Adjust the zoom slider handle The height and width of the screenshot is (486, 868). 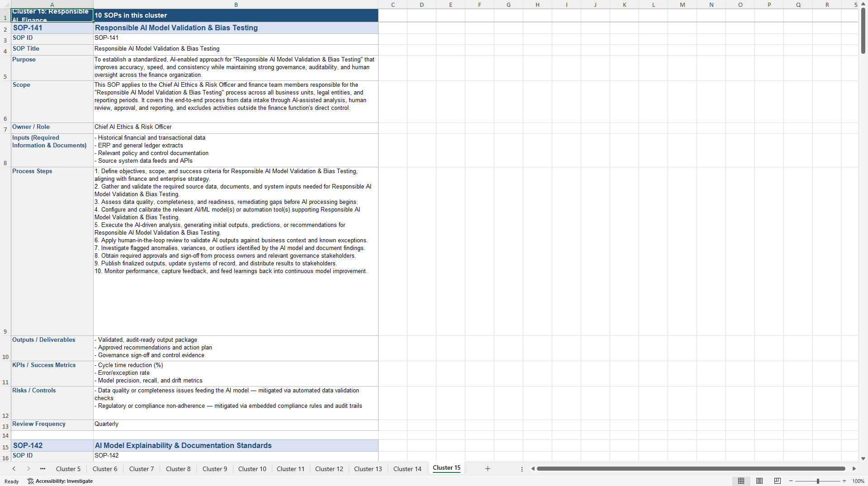click(818, 481)
